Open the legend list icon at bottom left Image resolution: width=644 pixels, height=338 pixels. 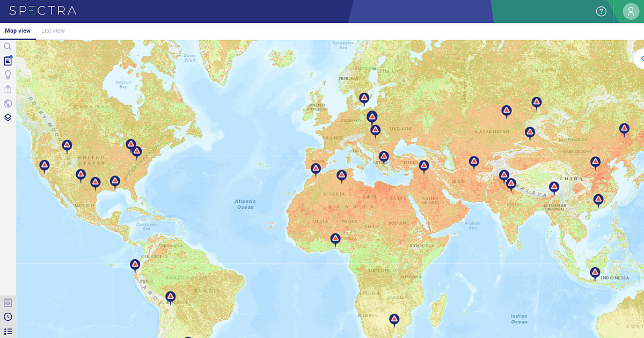pyautogui.click(x=8, y=330)
